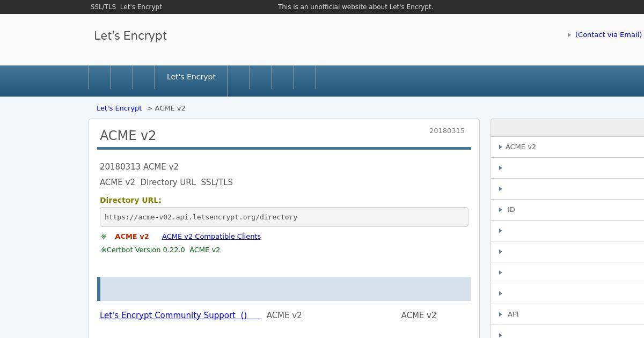Image resolution: width=644 pixels, height=338 pixels.
Task: Open the API sidebar item
Action: click(567, 314)
